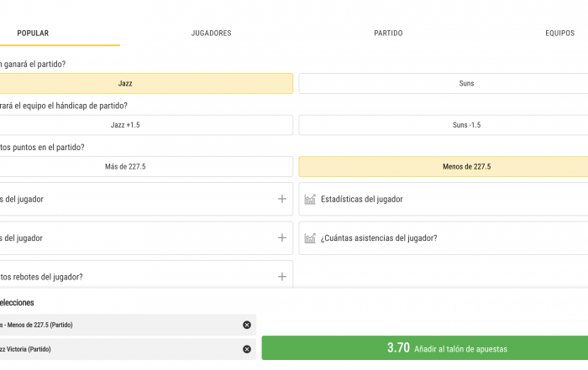Expand second 'del jugador' row plus icon
Screen dimensions: 588x370
click(282, 237)
